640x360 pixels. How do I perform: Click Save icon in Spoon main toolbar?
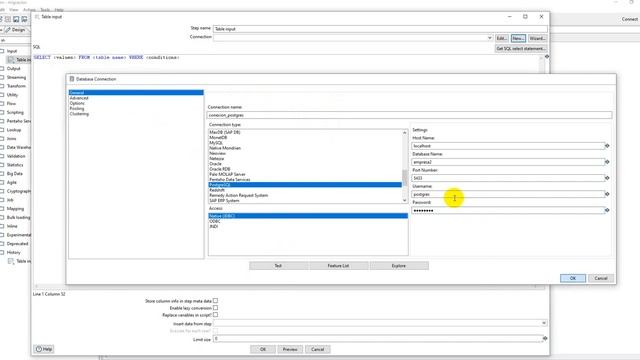pyautogui.click(x=16, y=19)
